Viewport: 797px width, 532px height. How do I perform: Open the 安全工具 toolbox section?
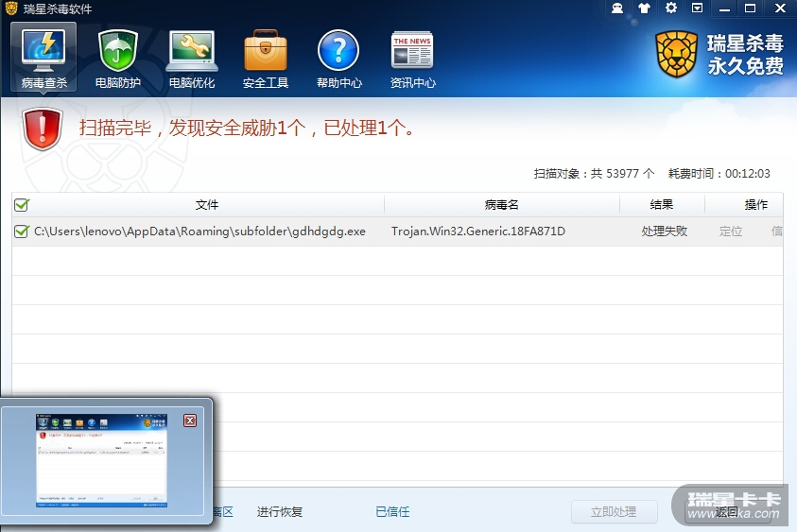[x=266, y=59]
